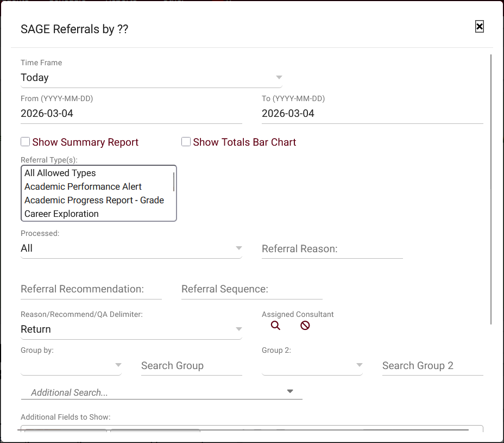504x443 pixels.
Task: Search for an Assigned Consultant
Action: [275, 326]
